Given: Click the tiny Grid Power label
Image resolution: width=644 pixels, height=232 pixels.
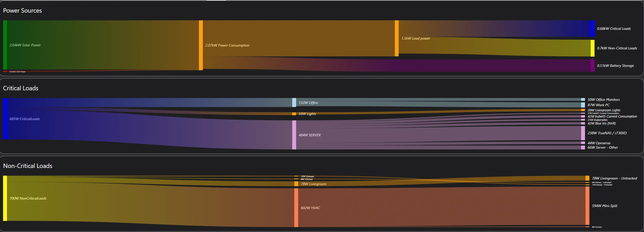Looking at the screenshot, I should pos(17,72).
